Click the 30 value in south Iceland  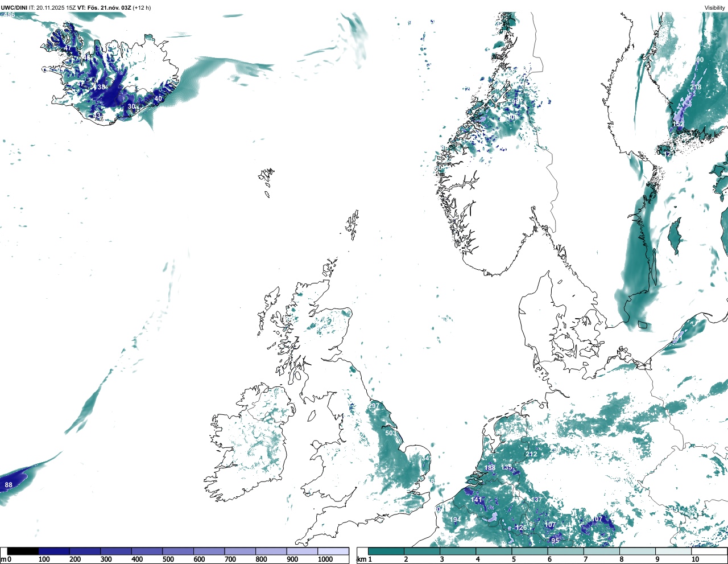point(132,106)
